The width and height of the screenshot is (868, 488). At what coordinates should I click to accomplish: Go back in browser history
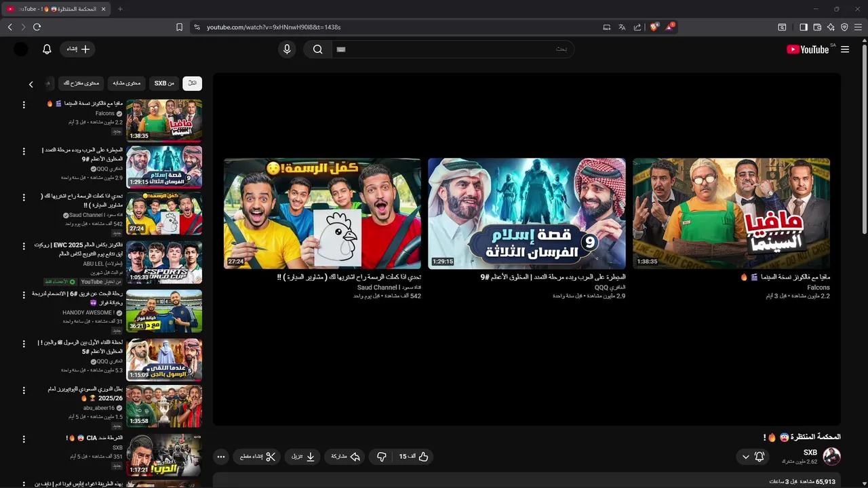[x=10, y=27]
